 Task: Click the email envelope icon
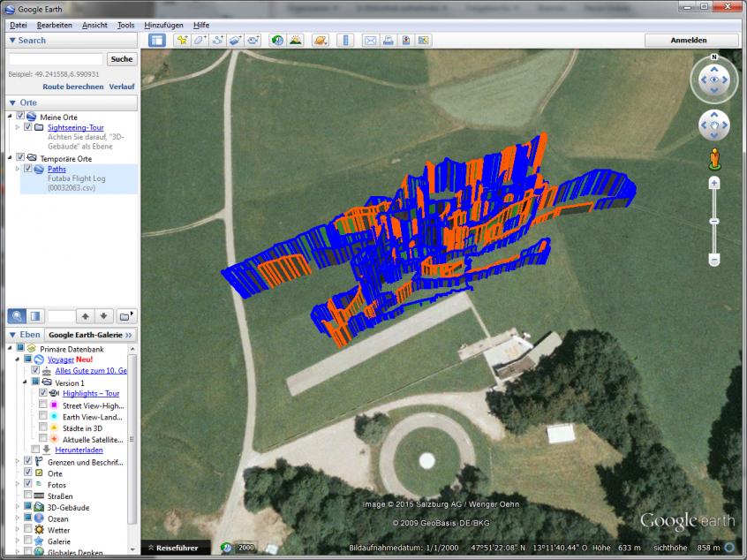point(370,40)
